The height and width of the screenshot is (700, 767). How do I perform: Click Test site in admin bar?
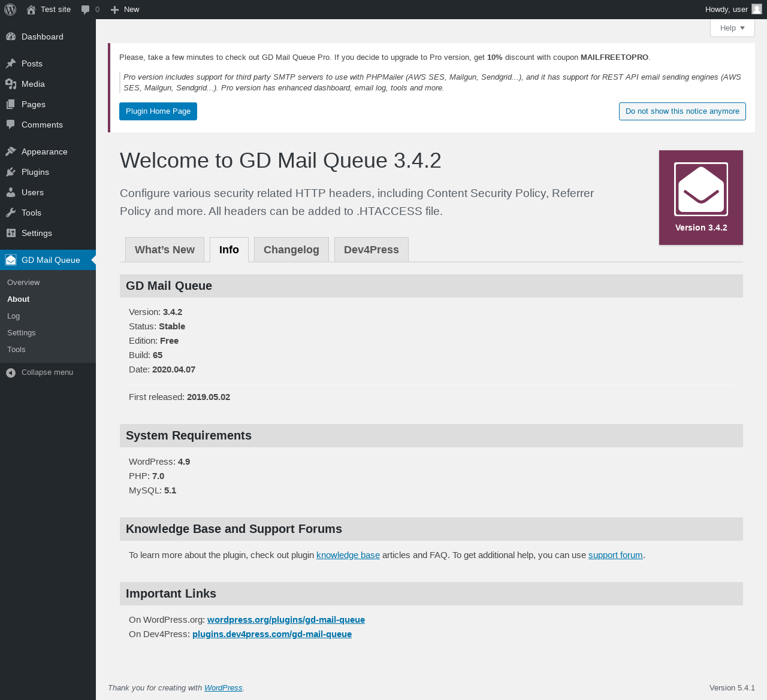pyautogui.click(x=49, y=10)
